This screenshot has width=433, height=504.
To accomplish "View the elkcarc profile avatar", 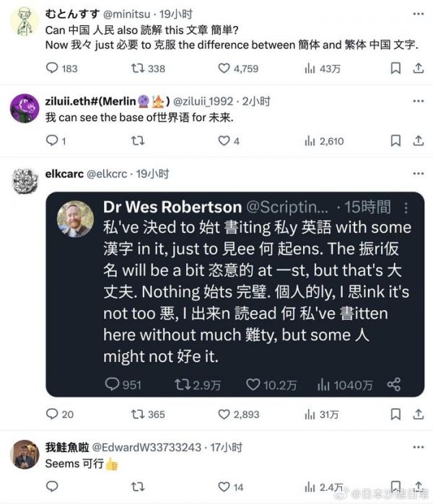I will point(25,181).
